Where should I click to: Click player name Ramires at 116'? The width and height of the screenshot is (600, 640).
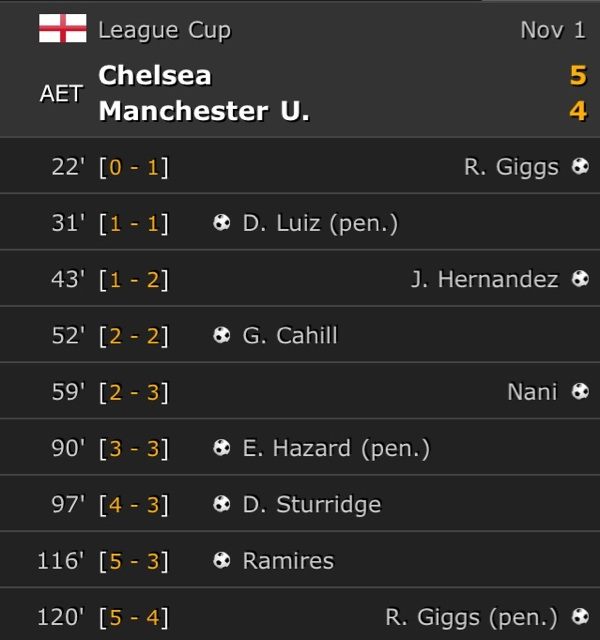pos(288,560)
